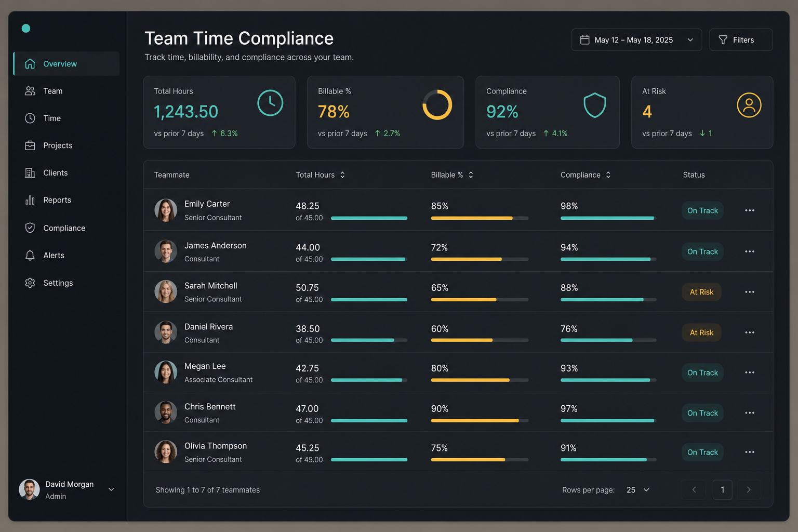Screen dimensions: 798x532
Task: Open the Time sidebar section
Action: (66, 118)
